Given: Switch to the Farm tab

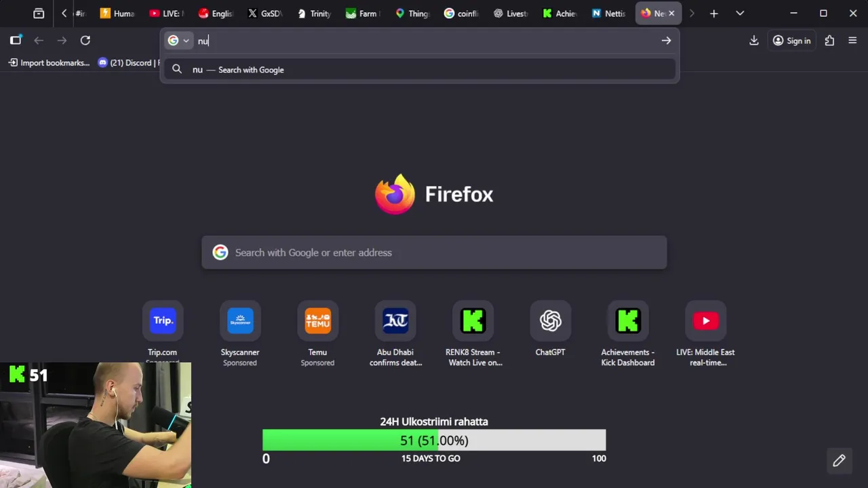Looking at the screenshot, I should pyautogui.click(x=363, y=13).
